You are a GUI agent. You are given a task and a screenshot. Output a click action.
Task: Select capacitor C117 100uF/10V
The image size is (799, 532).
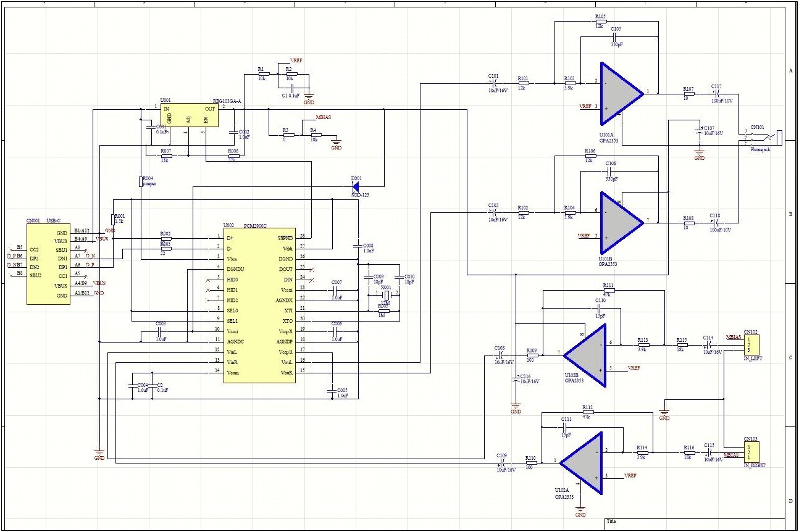pyautogui.click(x=717, y=93)
